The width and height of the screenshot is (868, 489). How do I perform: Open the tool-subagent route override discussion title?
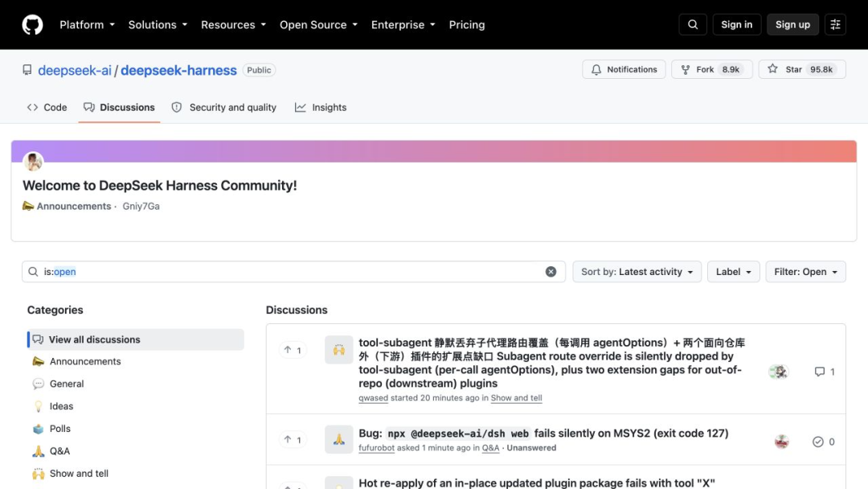coord(552,363)
